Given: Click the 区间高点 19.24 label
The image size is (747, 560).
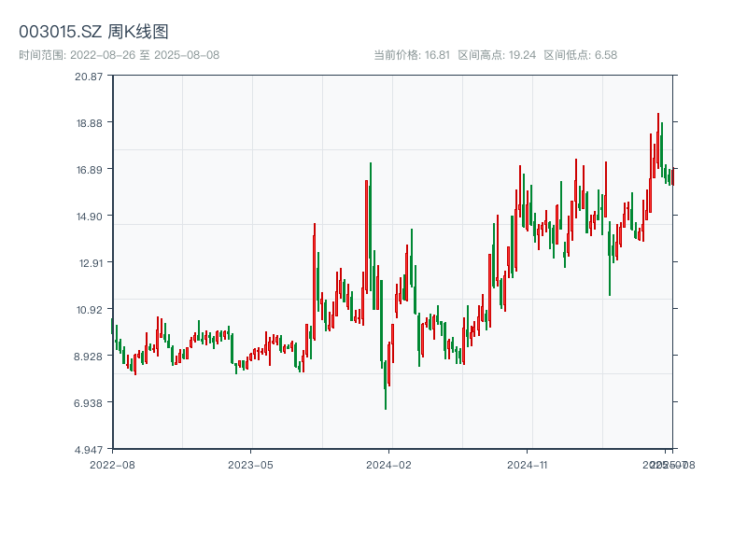Looking at the screenshot, I should [x=497, y=55].
